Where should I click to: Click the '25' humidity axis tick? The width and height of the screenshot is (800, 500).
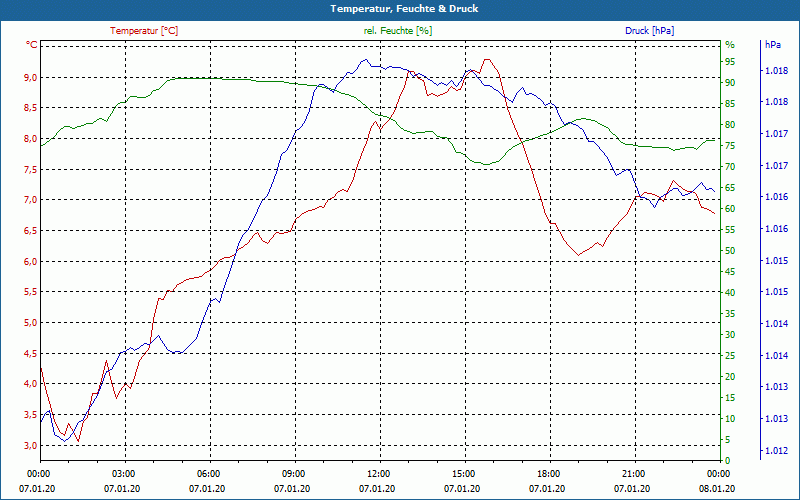coord(730,356)
